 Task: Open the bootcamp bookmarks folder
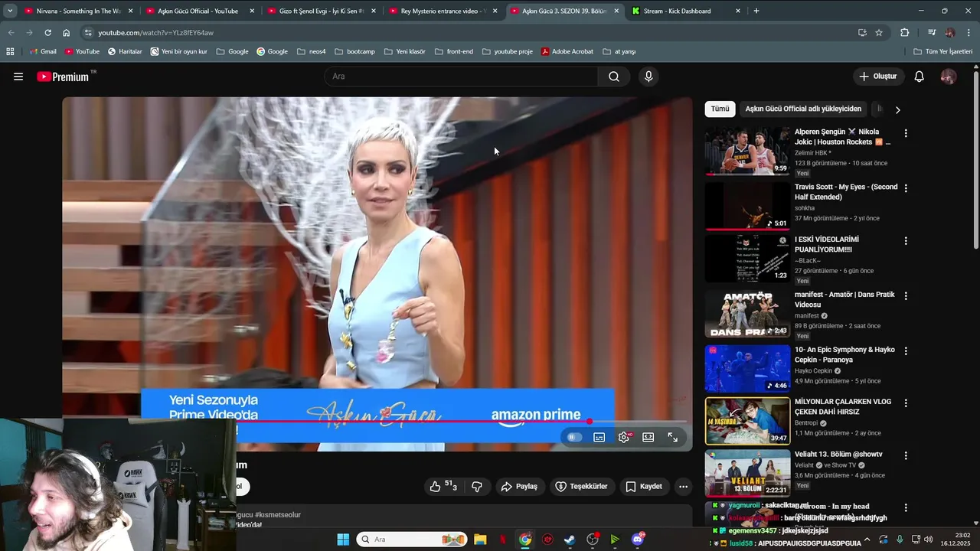[x=354, y=51]
